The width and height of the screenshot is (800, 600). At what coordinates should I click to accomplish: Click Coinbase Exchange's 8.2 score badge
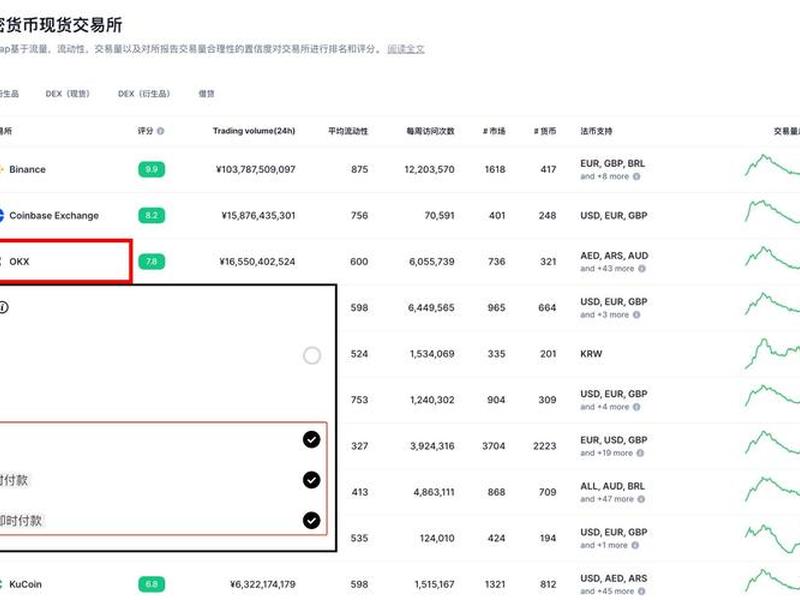click(x=152, y=215)
